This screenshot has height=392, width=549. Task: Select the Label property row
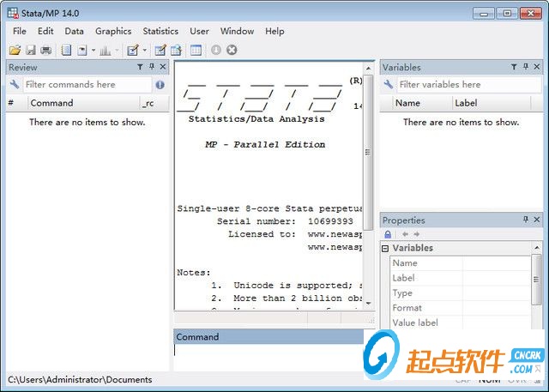460,278
